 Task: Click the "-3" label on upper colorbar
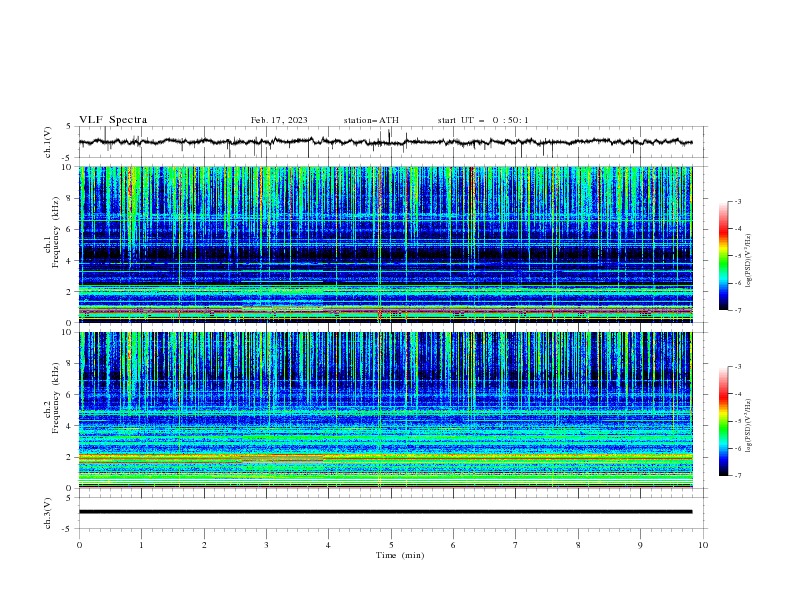tap(738, 201)
